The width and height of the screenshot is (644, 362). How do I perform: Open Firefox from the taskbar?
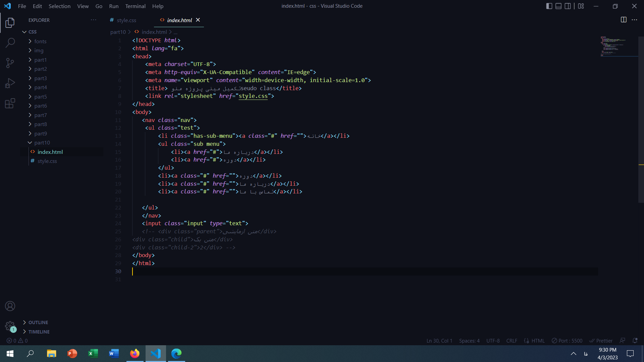click(135, 353)
